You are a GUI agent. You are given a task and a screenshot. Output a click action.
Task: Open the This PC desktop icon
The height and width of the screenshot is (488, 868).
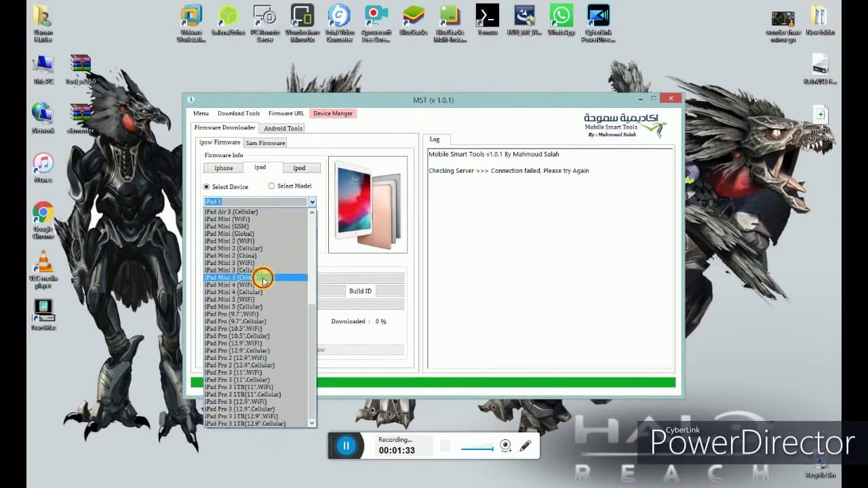pos(43,70)
